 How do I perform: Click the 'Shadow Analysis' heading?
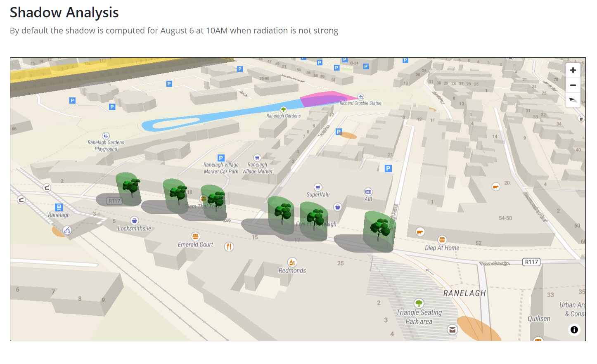coord(64,12)
